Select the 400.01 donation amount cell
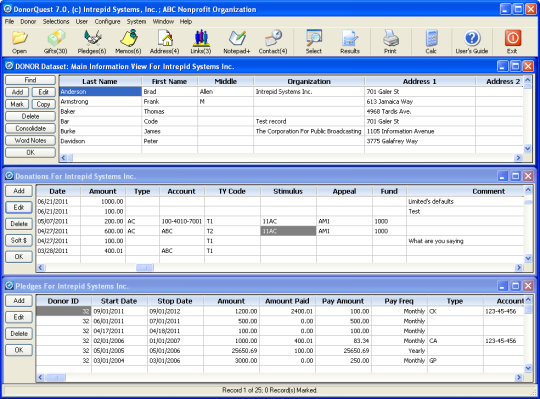This screenshot has width=540, height=399. click(103, 251)
